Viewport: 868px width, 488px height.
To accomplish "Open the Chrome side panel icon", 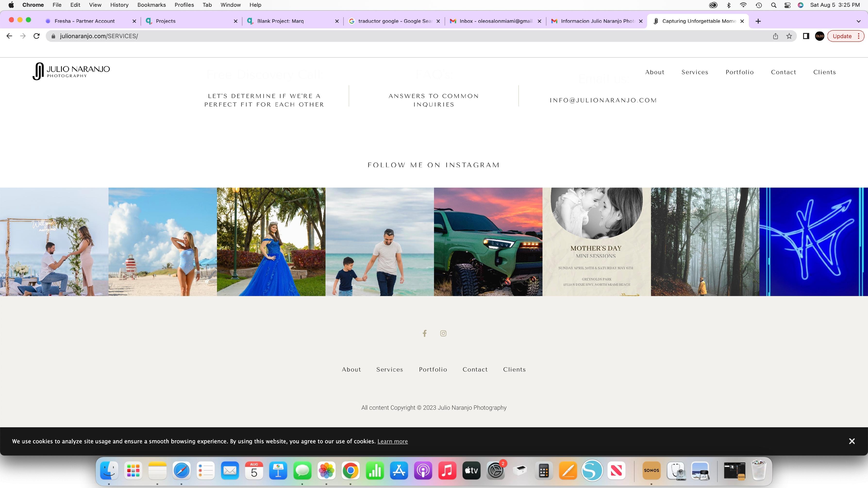I will coord(806,36).
